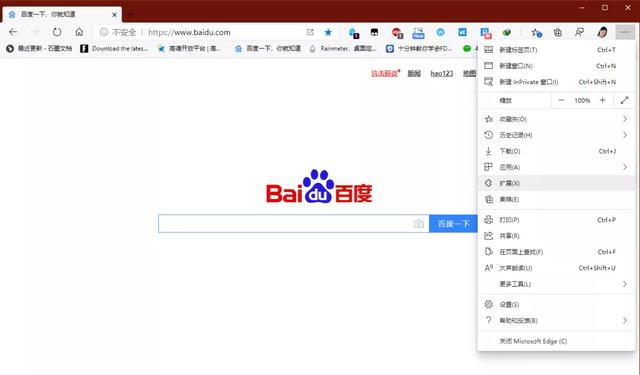640x375 pixels.
Task: Choose 共享(R) share menu item
Action: pyautogui.click(x=556, y=236)
